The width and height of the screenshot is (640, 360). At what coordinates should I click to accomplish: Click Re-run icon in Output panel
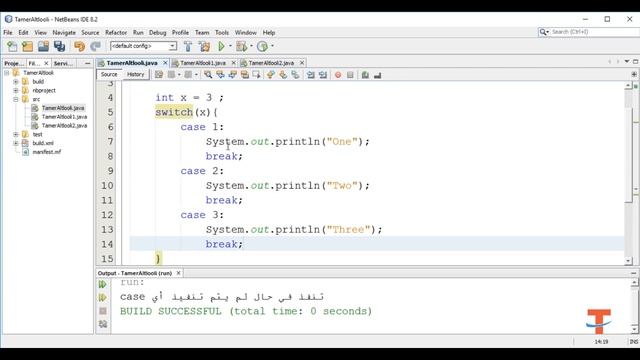(102, 284)
